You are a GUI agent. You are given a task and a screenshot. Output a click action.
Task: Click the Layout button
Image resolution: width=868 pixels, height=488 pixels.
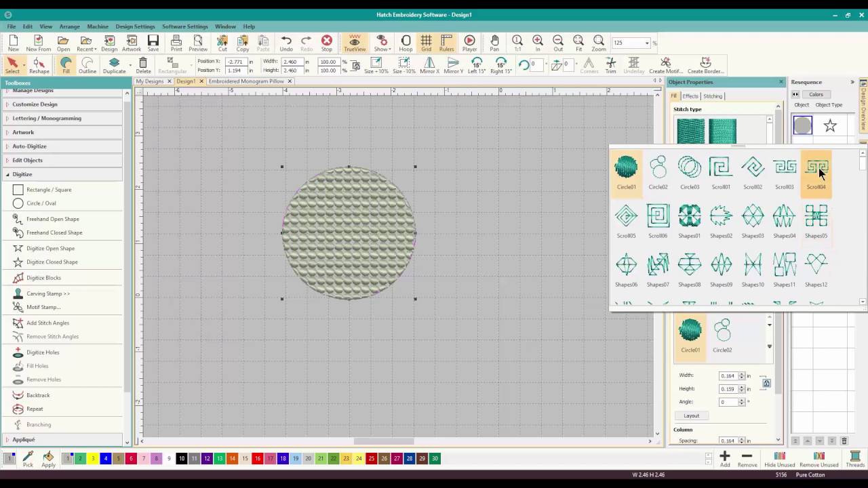[691, 415]
